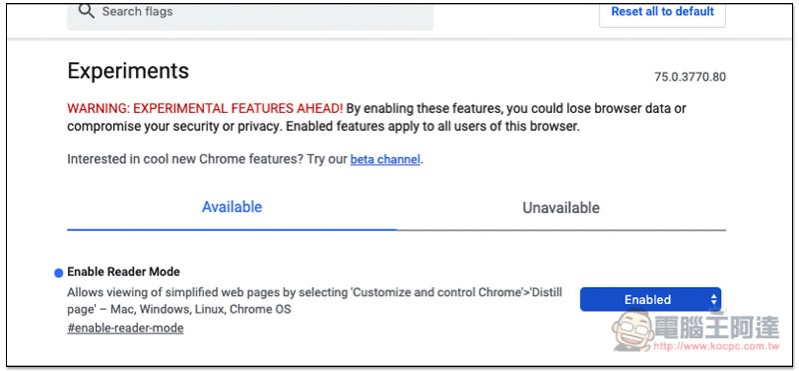The width and height of the screenshot is (799, 371).
Task: Click the up-down arrows on Enabled selector
Action: coord(713,300)
